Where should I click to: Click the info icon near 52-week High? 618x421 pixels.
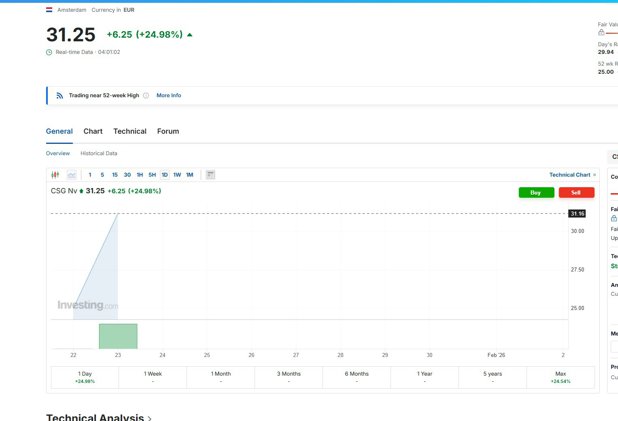click(146, 96)
